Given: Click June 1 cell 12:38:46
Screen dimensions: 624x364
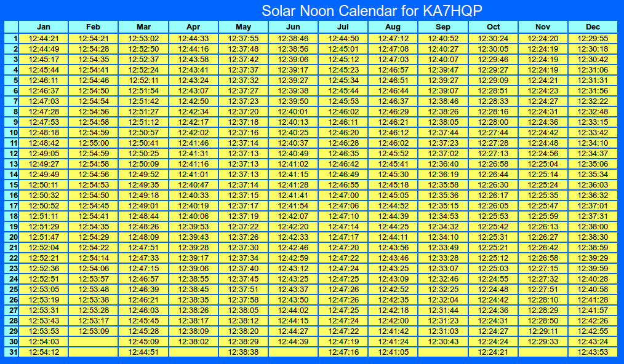Looking at the screenshot, I should (x=293, y=39).
